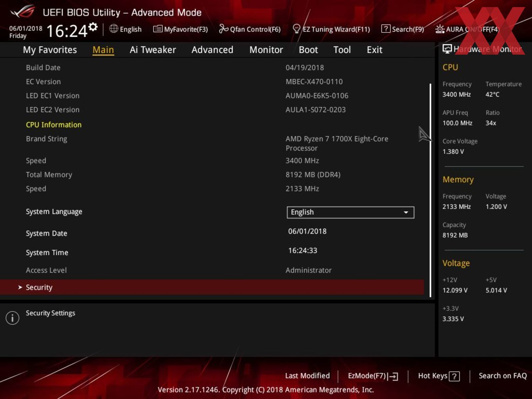The image size is (532, 399).
Task: Click the Build Date label
Action: coord(43,68)
